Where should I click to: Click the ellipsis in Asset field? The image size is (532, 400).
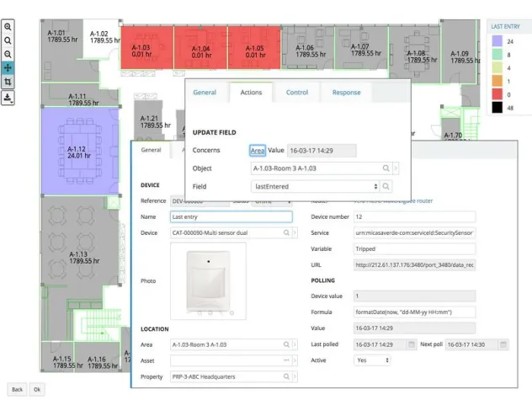coord(286,360)
